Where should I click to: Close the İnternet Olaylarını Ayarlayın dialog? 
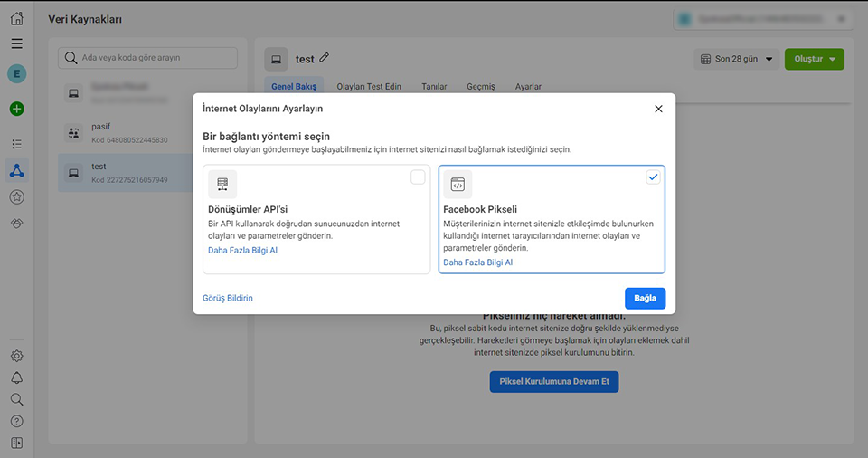tap(658, 109)
